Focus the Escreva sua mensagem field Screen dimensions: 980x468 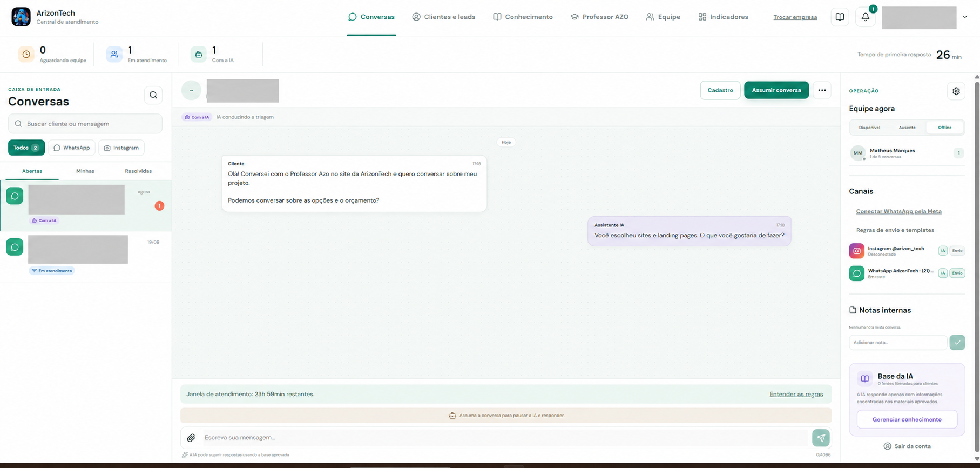tap(505, 438)
